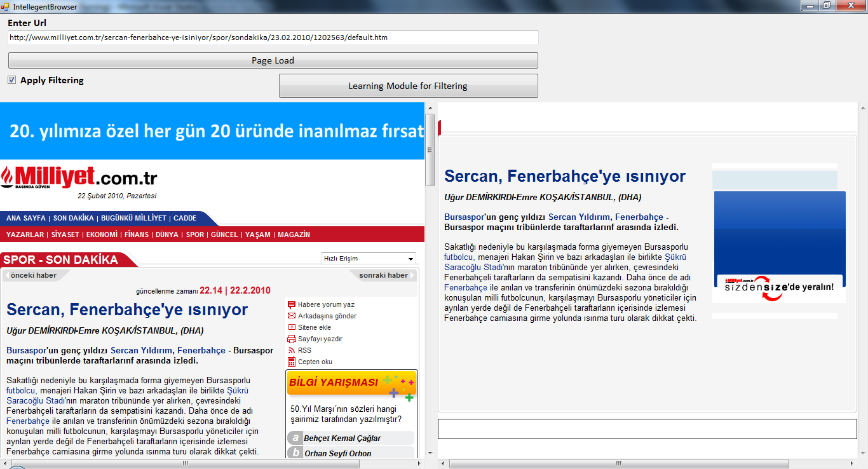
Task: Open the Arkadaşına gönder link
Action: click(327, 316)
